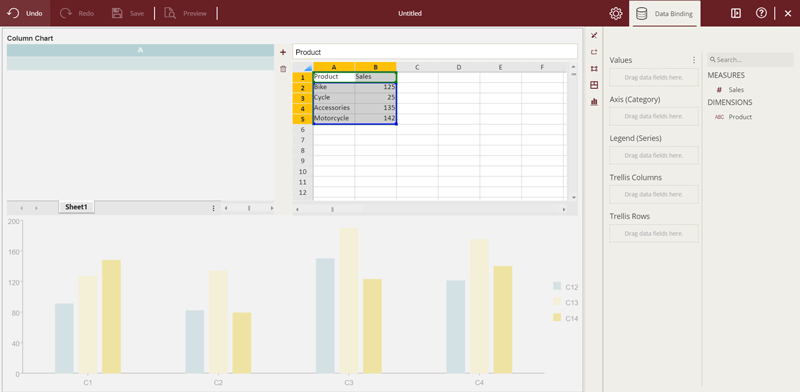Click the C14 legend color swatch
Viewport: 800px width, 392px height.
(x=557, y=318)
